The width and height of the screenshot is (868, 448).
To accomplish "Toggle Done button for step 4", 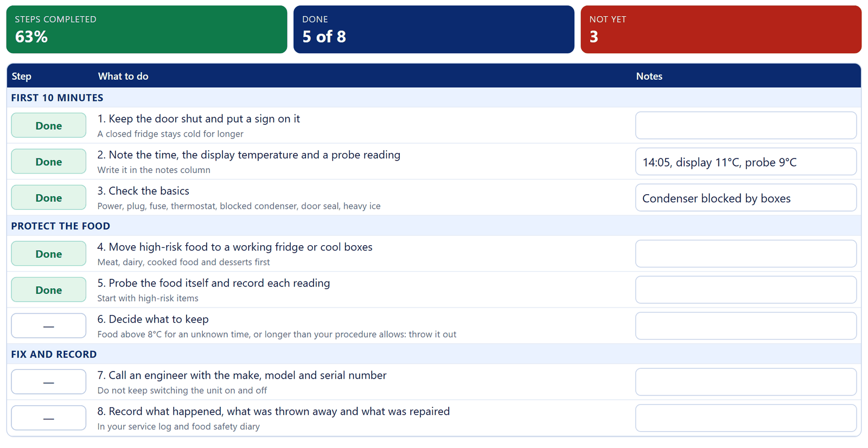I will [x=49, y=254].
